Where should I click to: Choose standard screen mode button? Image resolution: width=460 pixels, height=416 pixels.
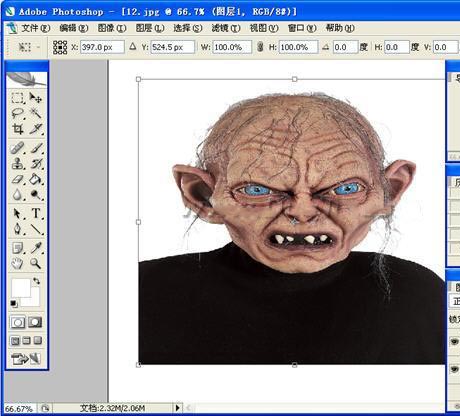15,341
